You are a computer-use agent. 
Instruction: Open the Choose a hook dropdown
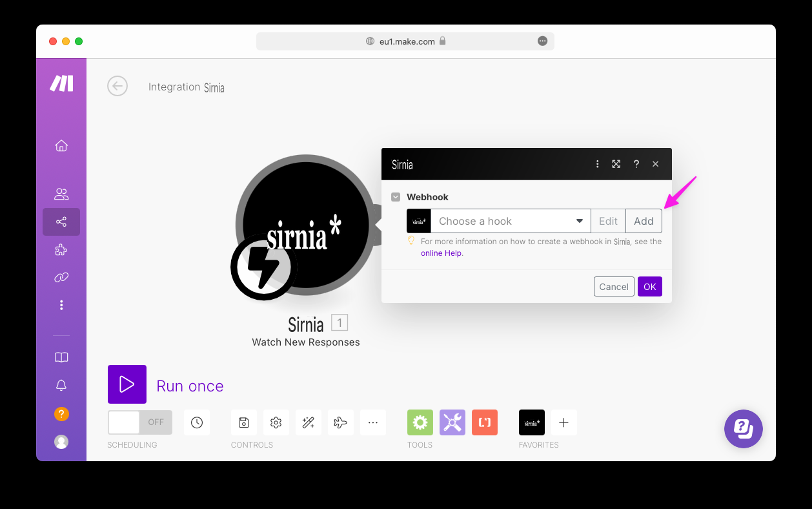(x=511, y=221)
